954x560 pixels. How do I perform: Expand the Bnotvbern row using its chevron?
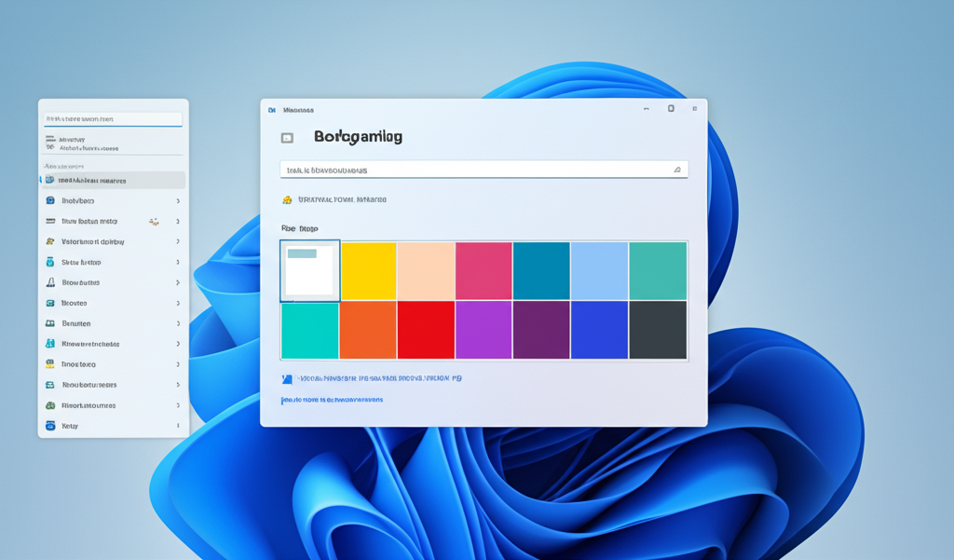point(177,201)
